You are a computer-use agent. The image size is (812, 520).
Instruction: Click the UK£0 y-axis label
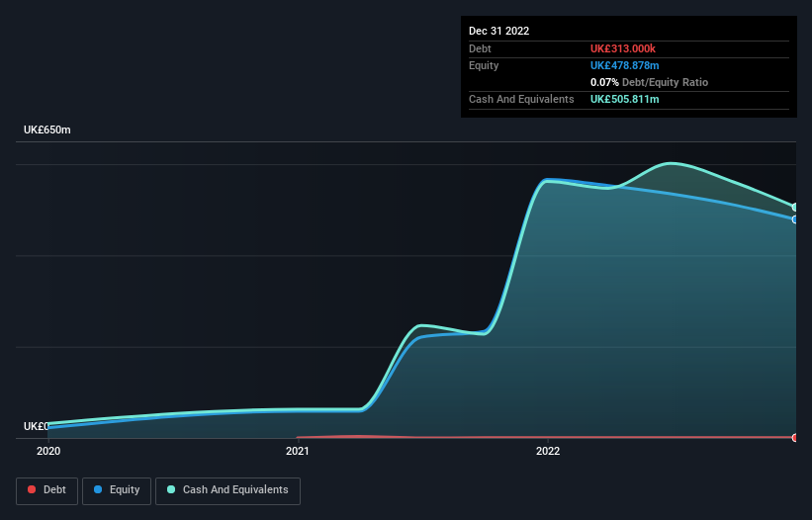pos(36,426)
